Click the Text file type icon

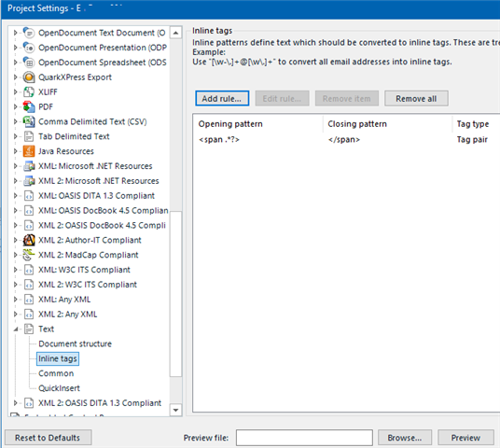[29, 329]
